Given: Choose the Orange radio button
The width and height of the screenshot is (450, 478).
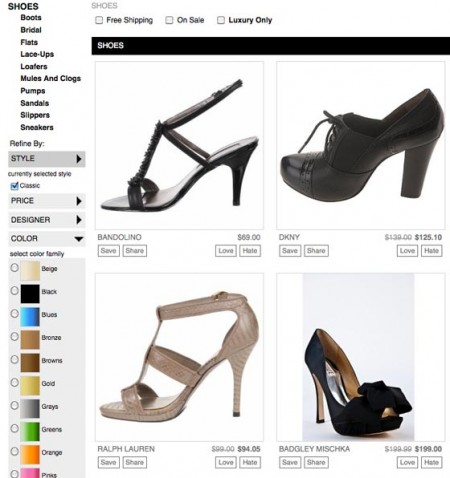Looking at the screenshot, I should [14, 452].
